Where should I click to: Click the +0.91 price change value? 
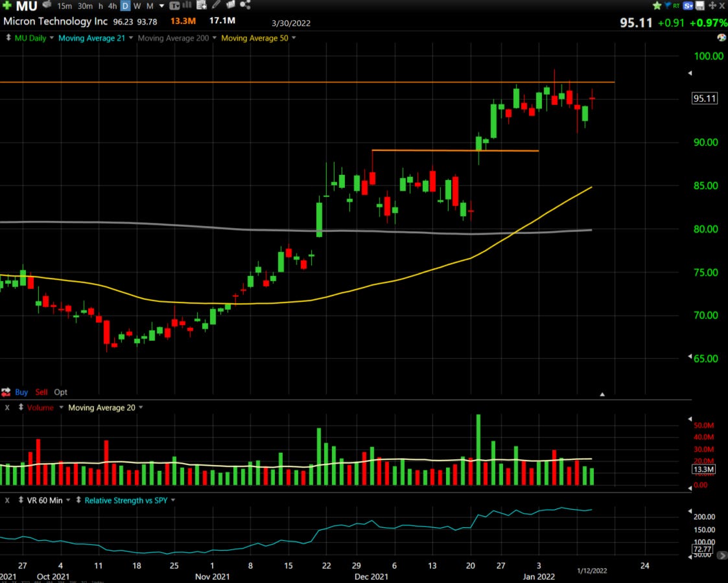coord(672,23)
